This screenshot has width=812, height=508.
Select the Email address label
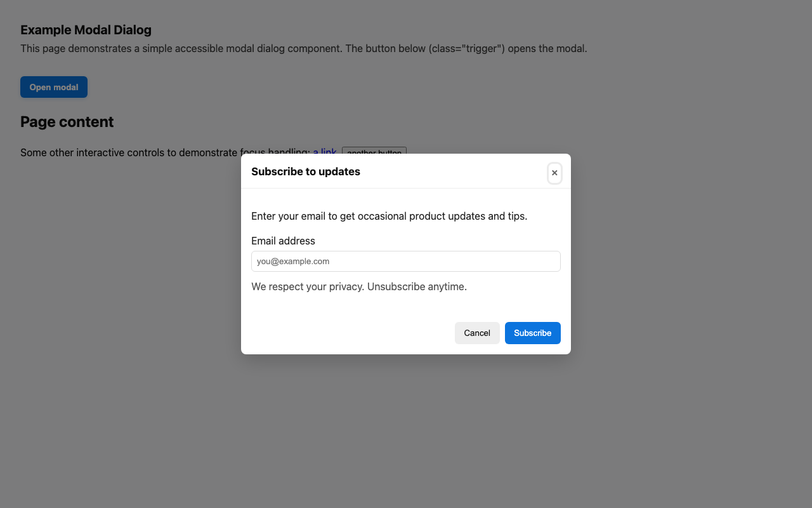(x=283, y=241)
